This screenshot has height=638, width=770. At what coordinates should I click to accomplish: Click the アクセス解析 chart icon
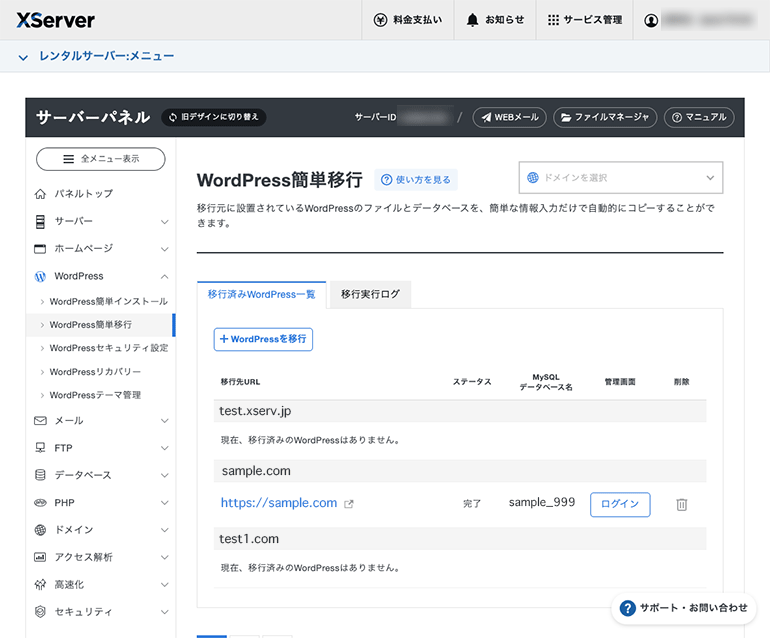(40, 557)
